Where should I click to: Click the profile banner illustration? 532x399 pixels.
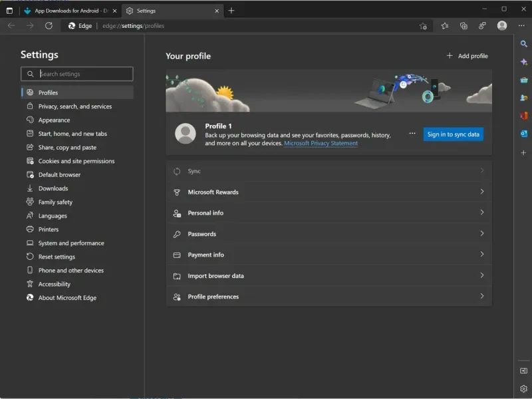329,90
